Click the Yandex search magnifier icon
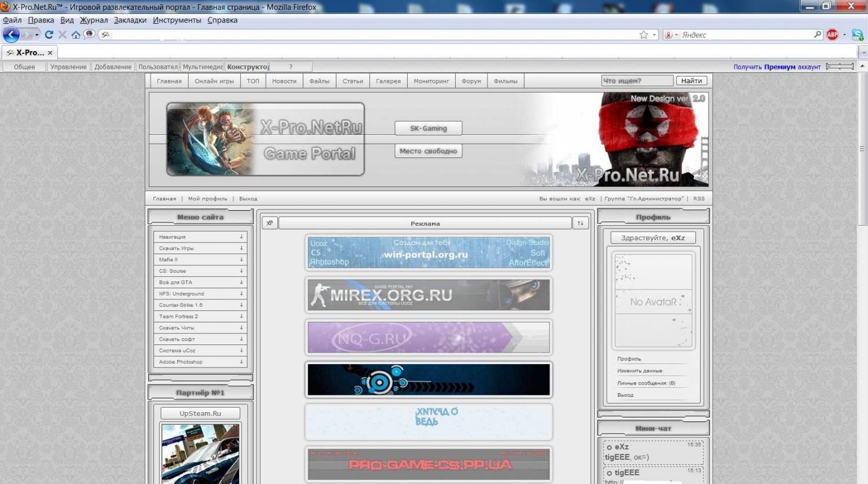This screenshot has height=484, width=868. [x=817, y=35]
